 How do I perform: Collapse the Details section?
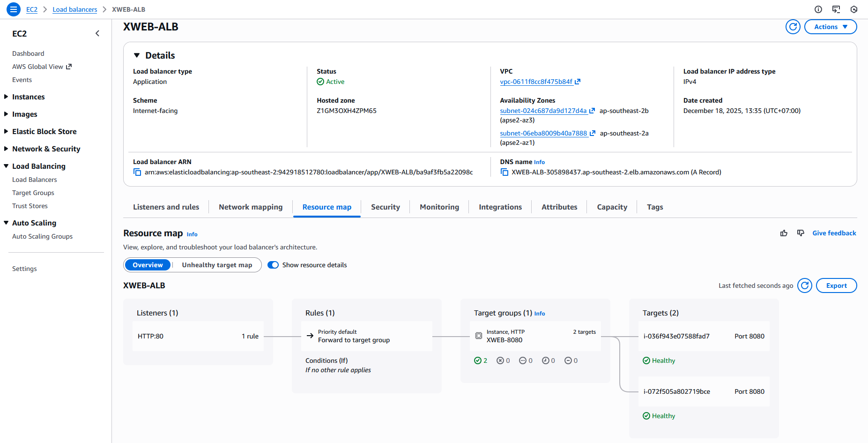(x=137, y=55)
